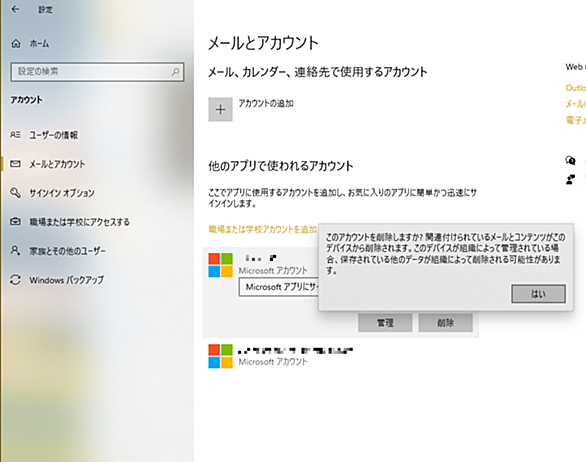Viewport: 586px width, 462px height.
Task: Click the 削除 remove button
Action: (445, 323)
